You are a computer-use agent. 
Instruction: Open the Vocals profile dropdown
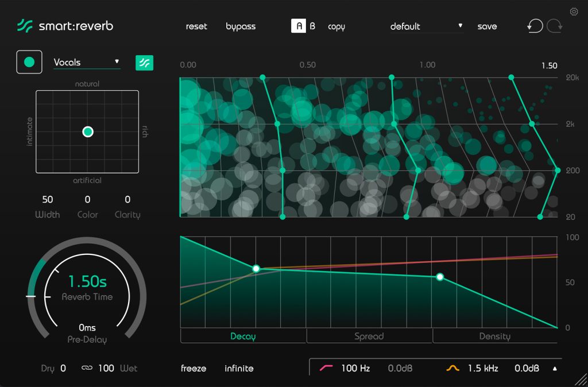pyautogui.click(x=85, y=62)
